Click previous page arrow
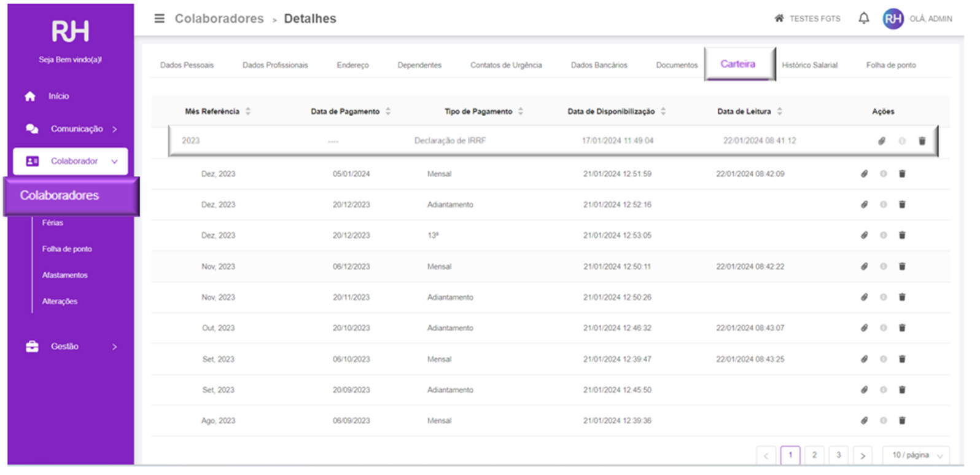The height and width of the screenshot is (475, 980). pyautogui.click(x=766, y=455)
